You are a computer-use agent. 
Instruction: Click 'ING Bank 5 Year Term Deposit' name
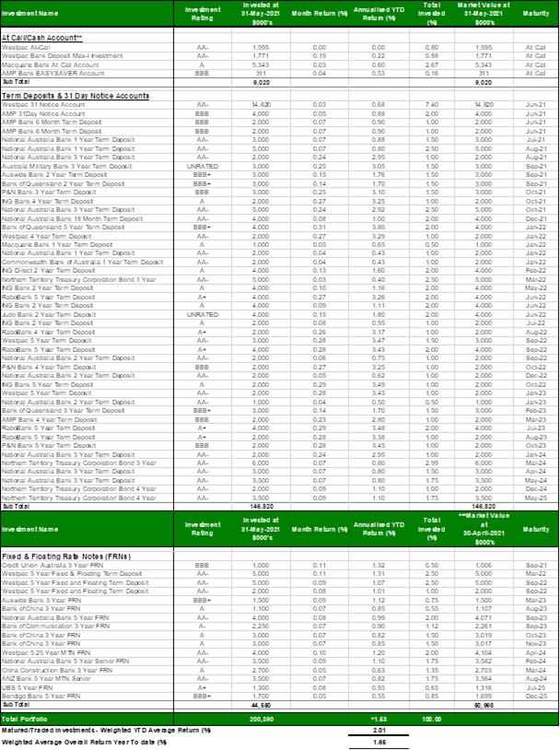pos(47,384)
